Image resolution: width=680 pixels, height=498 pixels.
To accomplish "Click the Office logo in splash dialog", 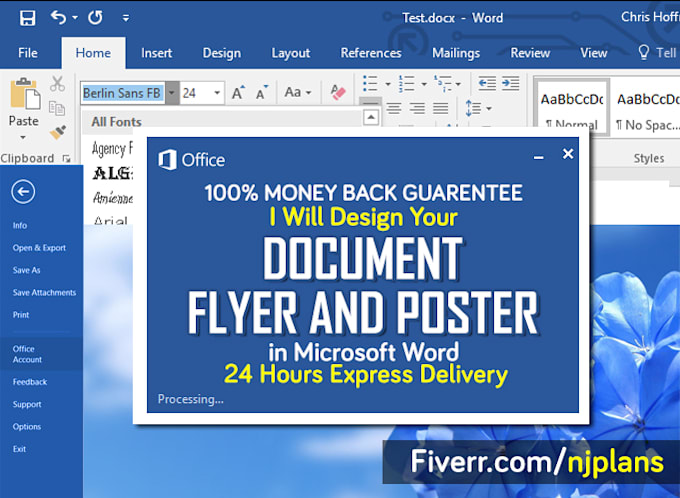I will tap(191, 160).
